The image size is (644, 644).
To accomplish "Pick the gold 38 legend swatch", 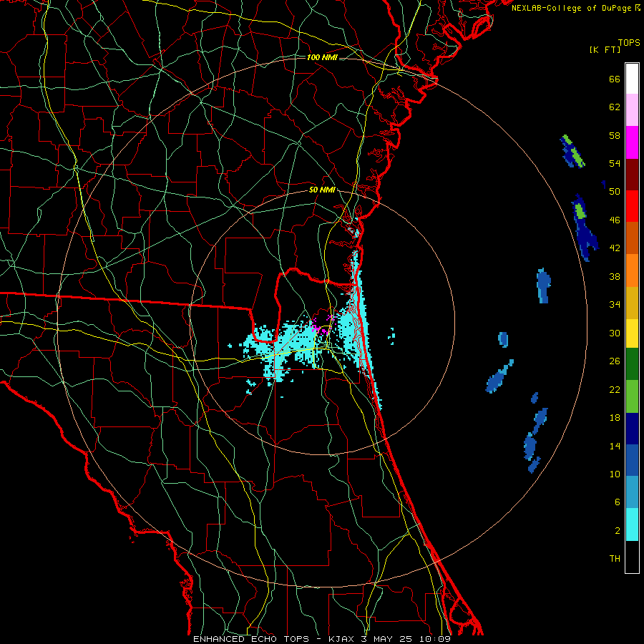I will pos(632,303).
